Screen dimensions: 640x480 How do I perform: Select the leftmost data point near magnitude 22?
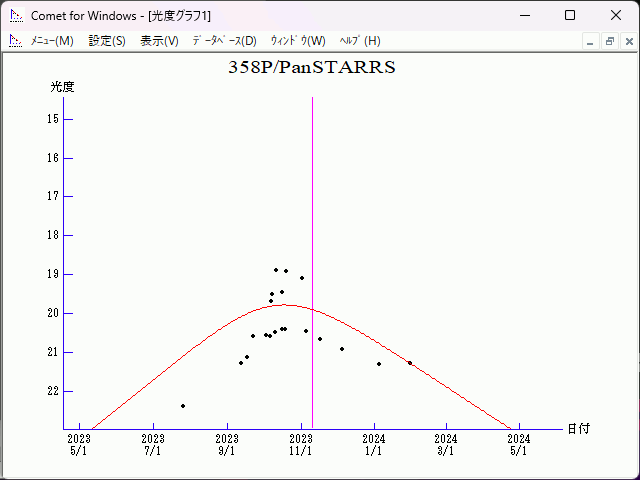click(183, 406)
